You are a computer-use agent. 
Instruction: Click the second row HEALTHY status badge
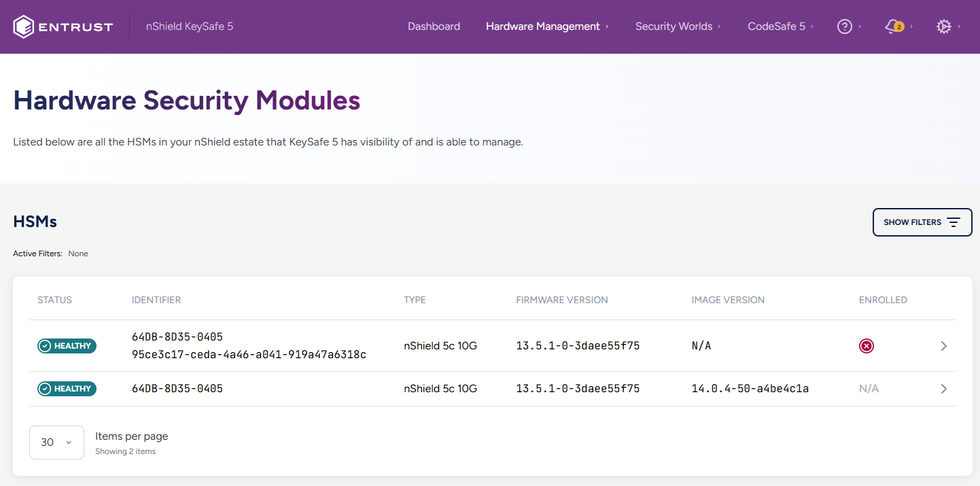tap(67, 389)
